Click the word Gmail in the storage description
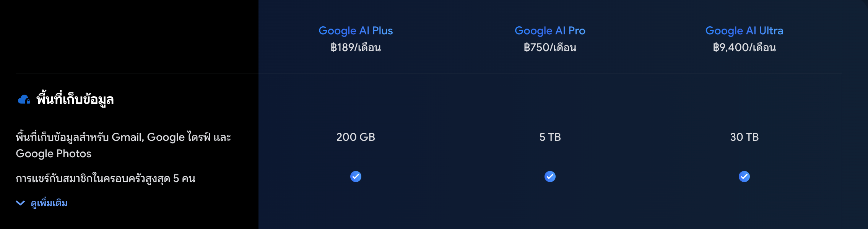Image resolution: width=868 pixels, height=229 pixels. click(x=127, y=137)
